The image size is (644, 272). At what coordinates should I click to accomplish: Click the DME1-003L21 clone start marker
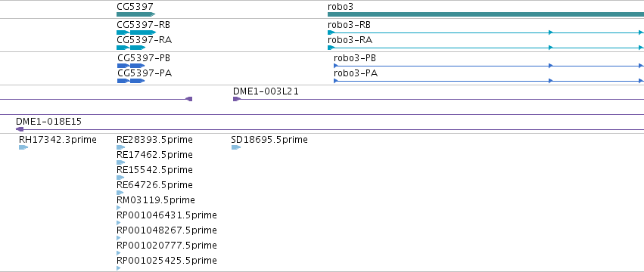pos(237,99)
